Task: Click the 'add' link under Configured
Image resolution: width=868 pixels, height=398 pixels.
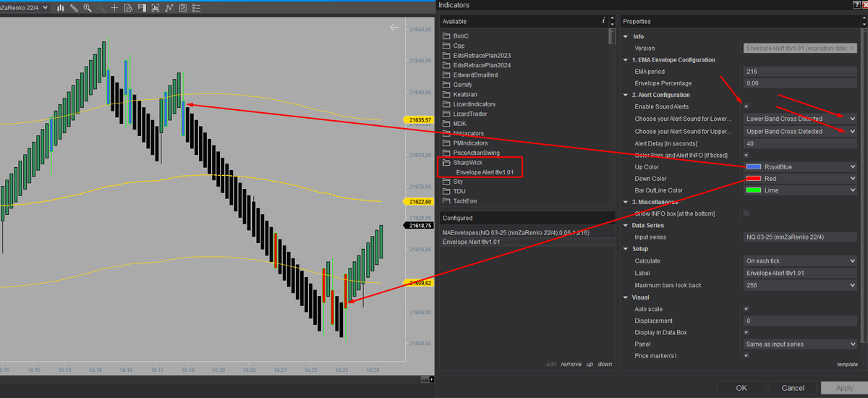Action: [551, 364]
